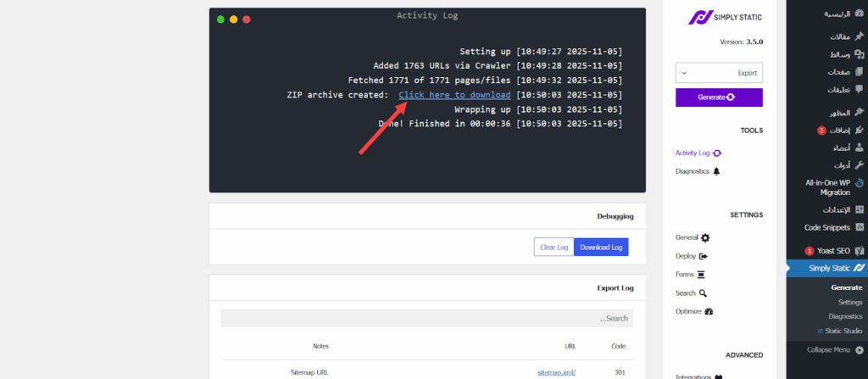Click the Code Snippets sidebar icon
Image resolution: width=868 pixels, height=379 pixels.
tap(859, 227)
